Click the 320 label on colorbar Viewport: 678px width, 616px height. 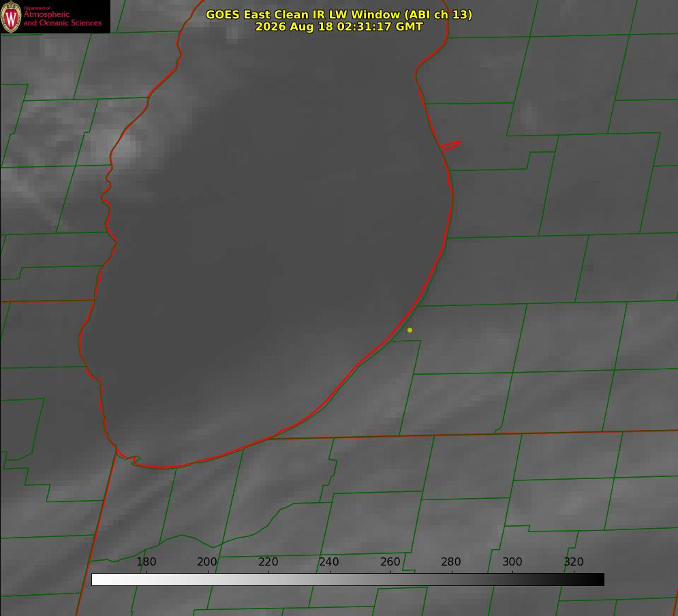coord(574,561)
